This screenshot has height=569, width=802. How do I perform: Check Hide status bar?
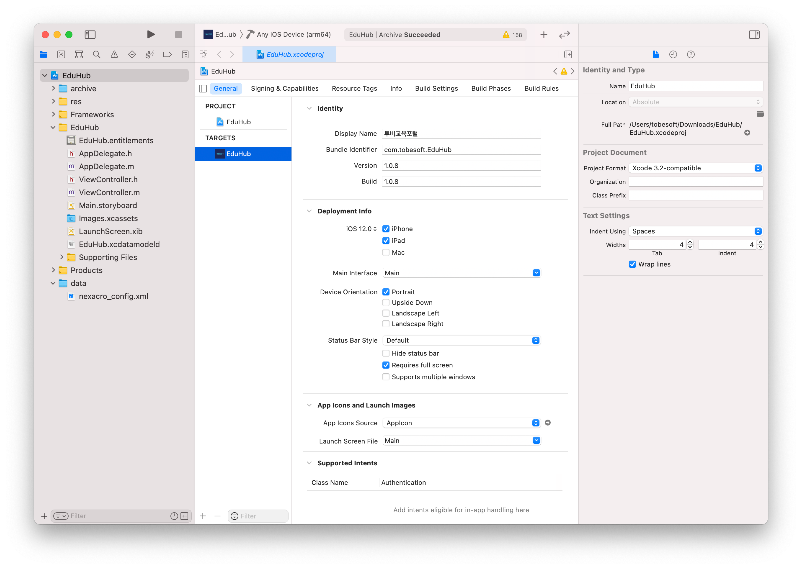click(386, 353)
